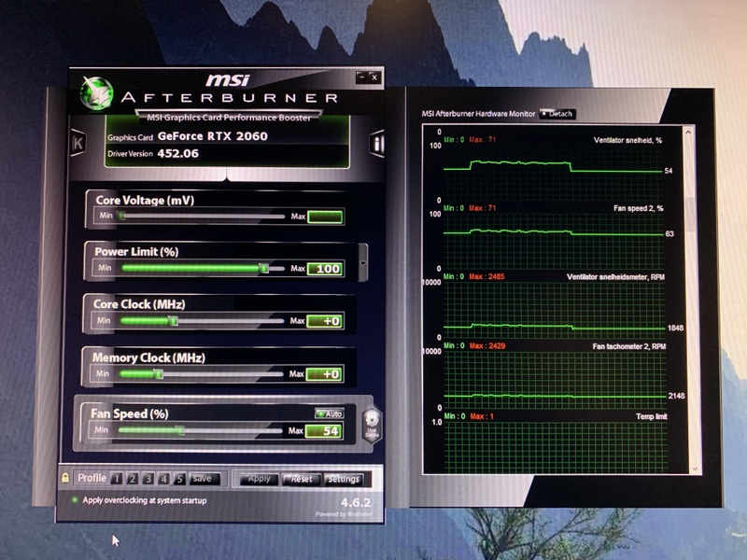747x560 pixels.
Task: Click the Memory Clock value field showing +0
Action: [324, 374]
